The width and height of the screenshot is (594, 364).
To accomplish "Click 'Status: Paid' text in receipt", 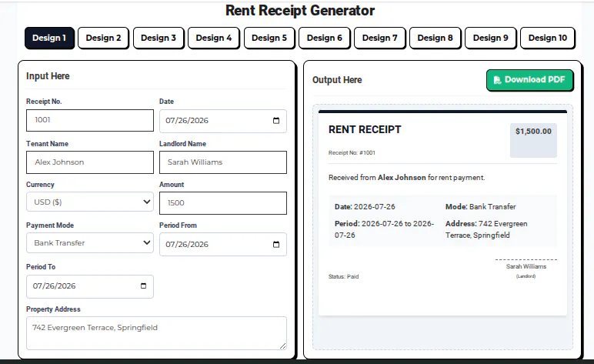I will point(343,276).
